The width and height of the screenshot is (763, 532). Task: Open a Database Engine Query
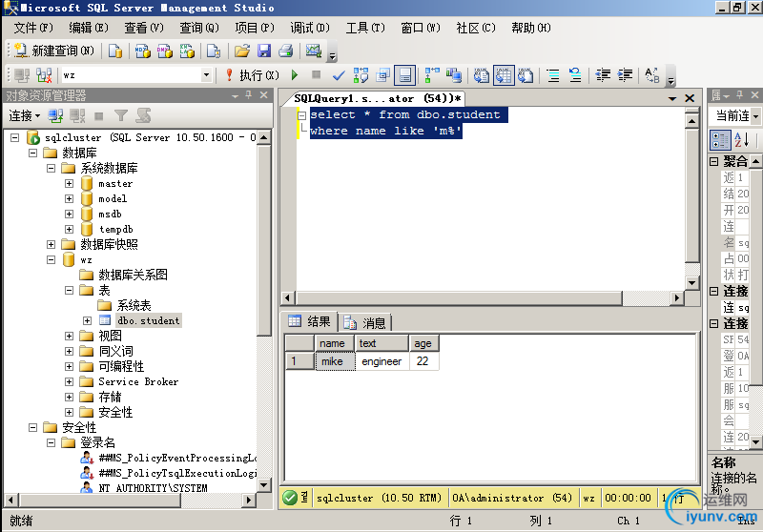[x=115, y=51]
